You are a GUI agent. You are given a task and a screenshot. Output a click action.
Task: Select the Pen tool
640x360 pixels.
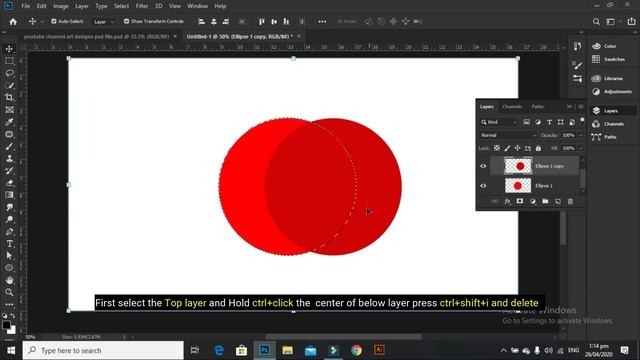(x=9, y=232)
